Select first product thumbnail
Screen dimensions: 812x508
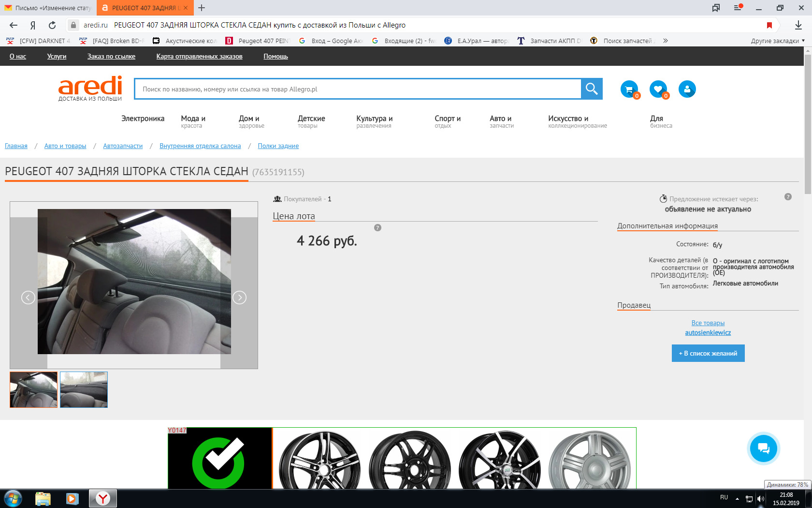point(34,389)
